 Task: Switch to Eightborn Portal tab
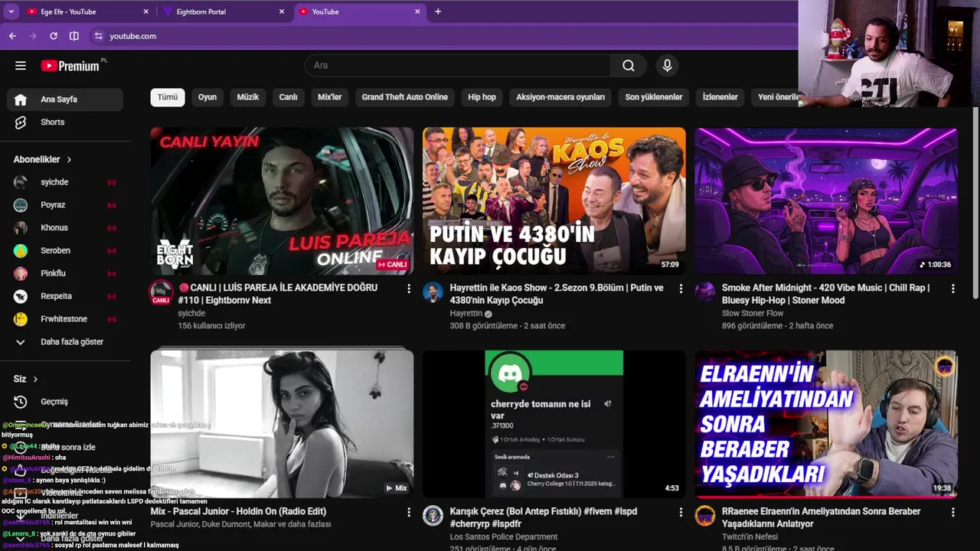224,11
